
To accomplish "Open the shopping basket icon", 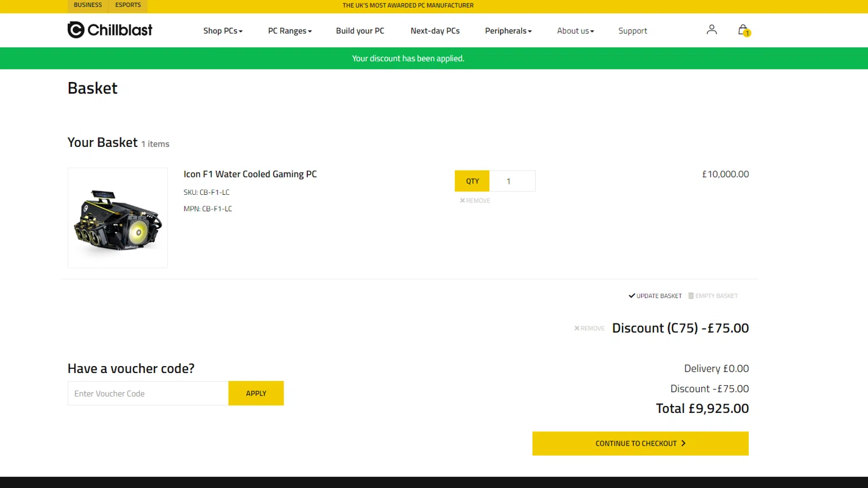I will (x=744, y=30).
